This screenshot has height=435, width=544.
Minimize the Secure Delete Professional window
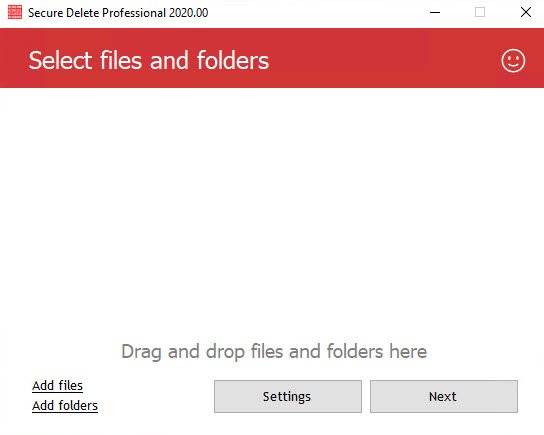coord(435,12)
